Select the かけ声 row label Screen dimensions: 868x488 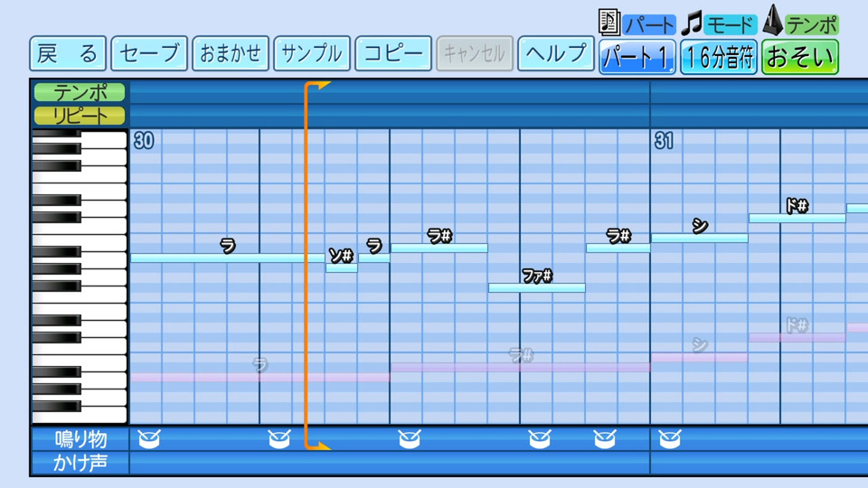tap(80, 463)
